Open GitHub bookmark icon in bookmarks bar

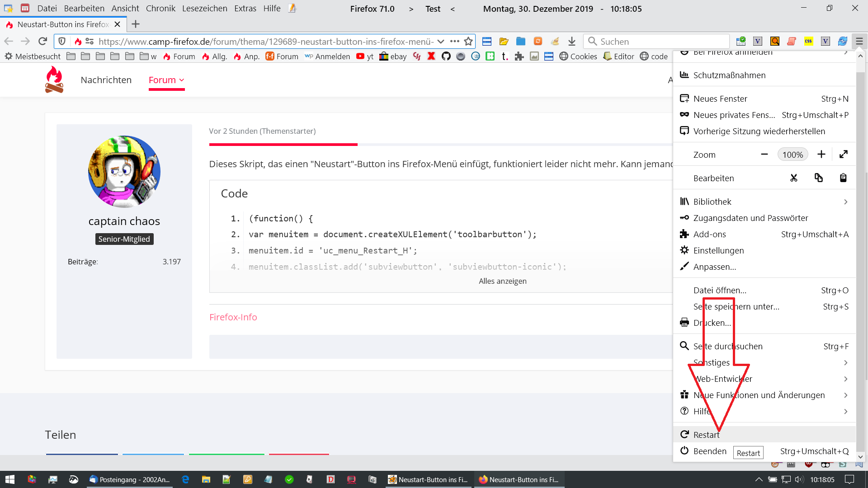(x=446, y=56)
